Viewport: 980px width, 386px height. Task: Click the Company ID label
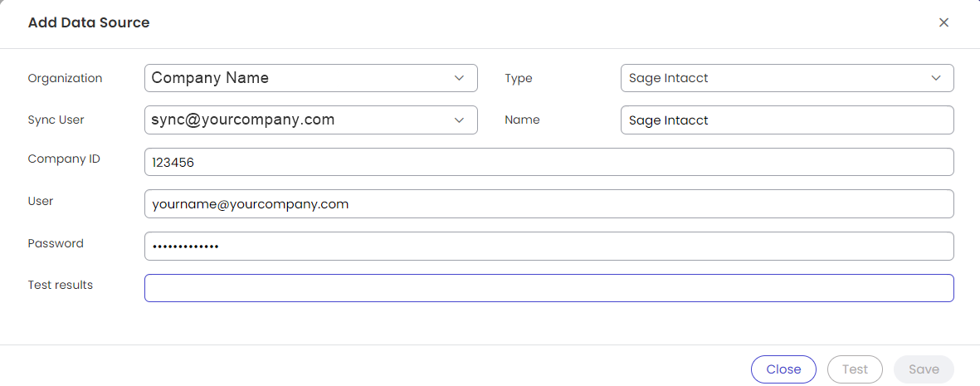[x=64, y=159]
